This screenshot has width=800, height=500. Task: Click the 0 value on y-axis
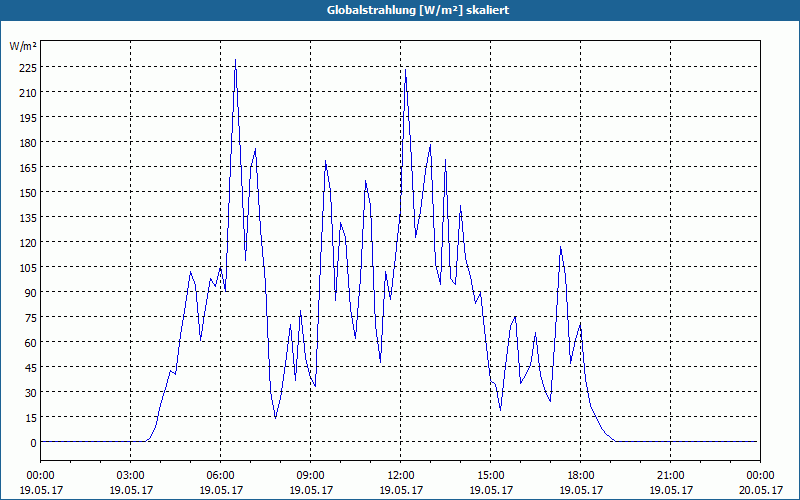[34, 443]
